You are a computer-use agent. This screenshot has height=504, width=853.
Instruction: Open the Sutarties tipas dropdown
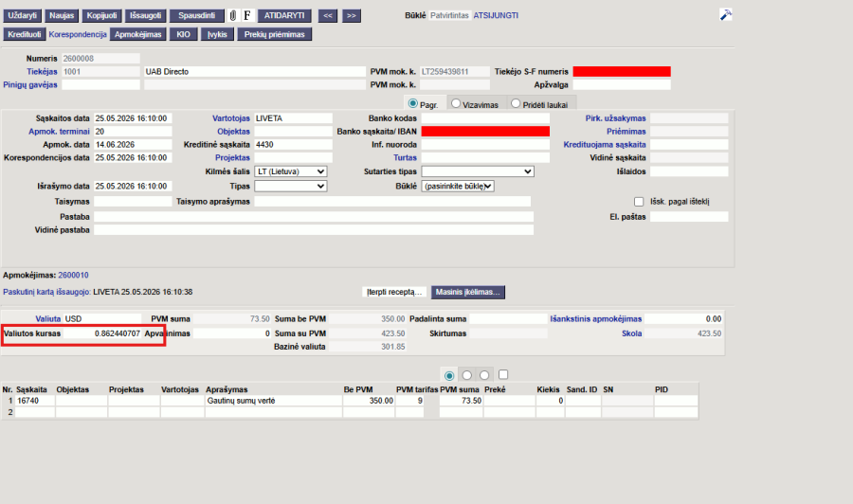(478, 171)
